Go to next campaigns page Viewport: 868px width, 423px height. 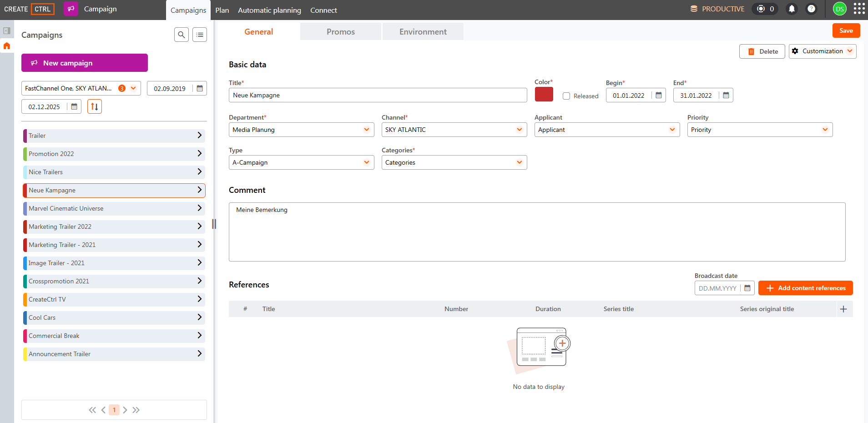pos(125,410)
